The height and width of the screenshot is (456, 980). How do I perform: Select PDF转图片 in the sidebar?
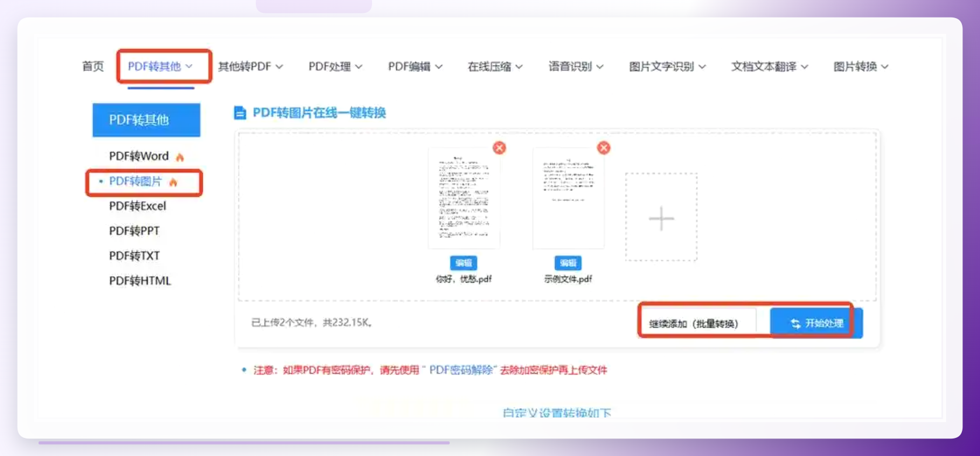[x=135, y=182]
